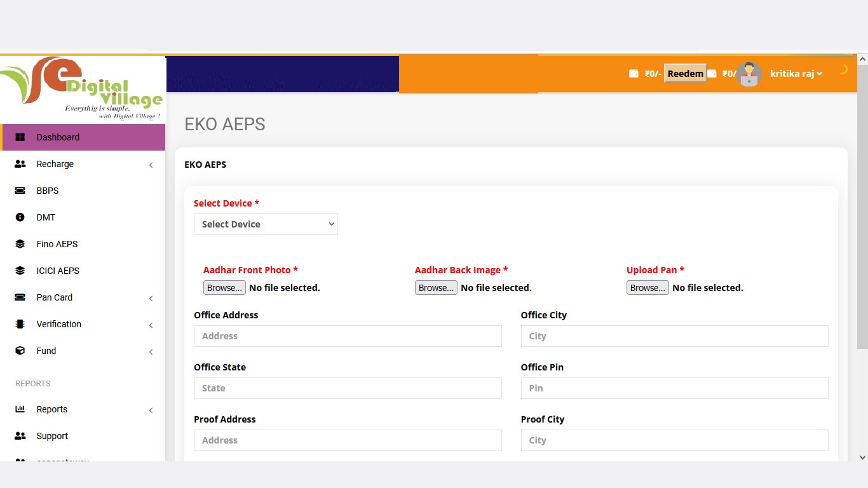Open the kritika raj account menu
Image resolution: width=868 pixels, height=488 pixels.
tap(796, 74)
